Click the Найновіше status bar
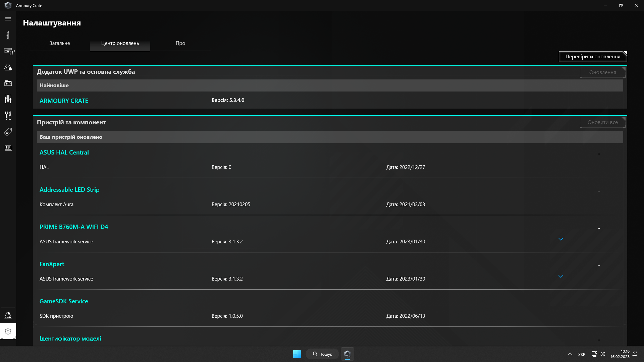 [330, 85]
